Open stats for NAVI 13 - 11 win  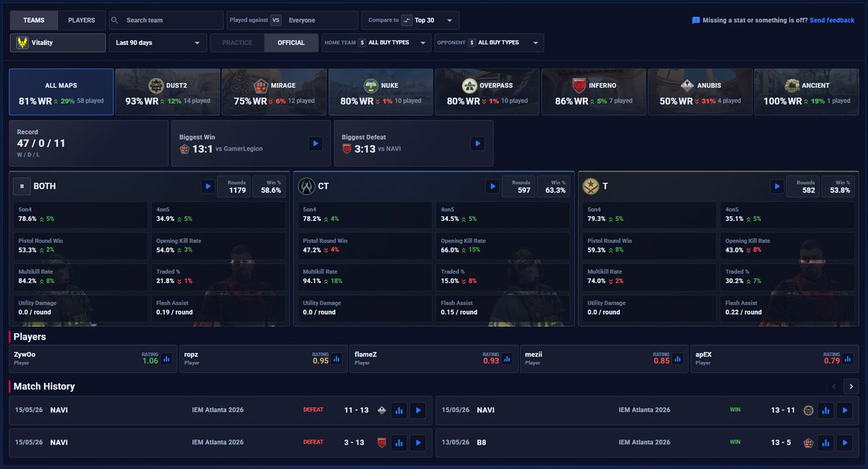click(825, 410)
